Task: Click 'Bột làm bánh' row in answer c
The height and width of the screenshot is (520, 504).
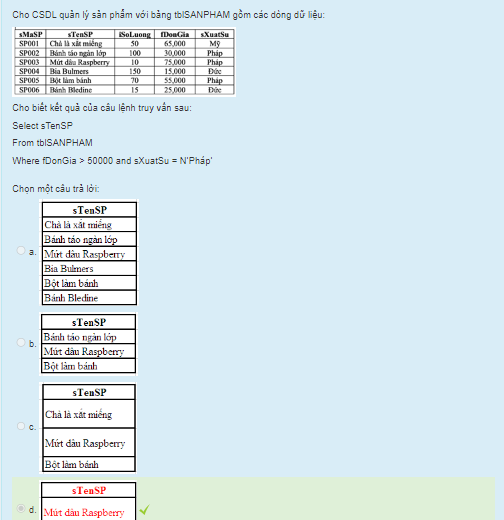Action: pos(89,464)
